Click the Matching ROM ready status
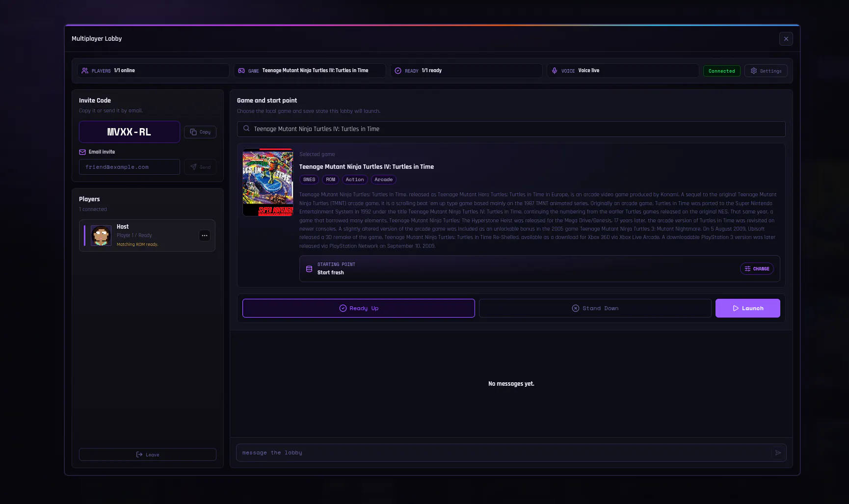Image resolution: width=849 pixels, height=504 pixels. pyautogui.click(x=137, y=244)
